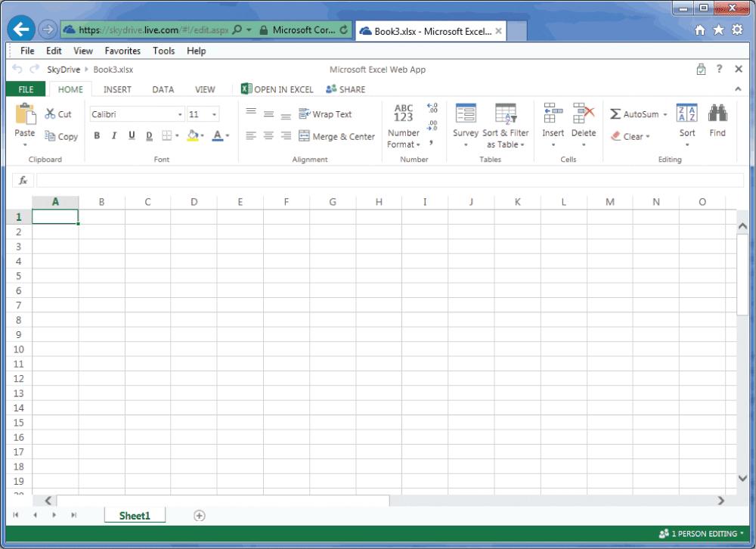Switch to the INSERT ribbon tab
The height and width of the screenshot is (549, 756).
pyautogui.click(x=117, y=89)
